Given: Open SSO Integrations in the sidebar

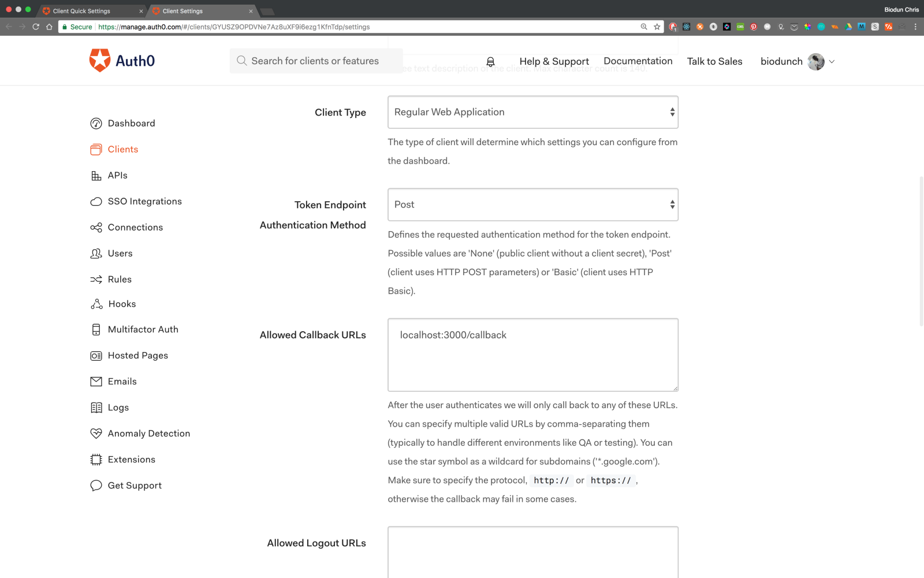Looking at the screenshot, I should coord(136,201).
